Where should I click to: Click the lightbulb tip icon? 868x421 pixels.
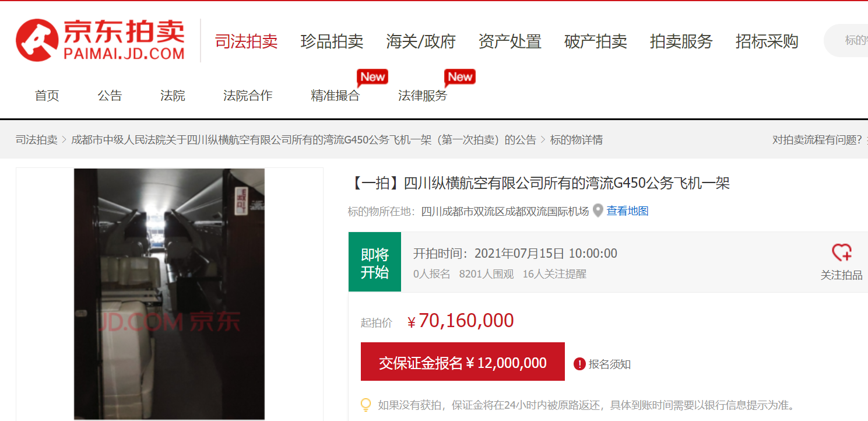point(366,405)
